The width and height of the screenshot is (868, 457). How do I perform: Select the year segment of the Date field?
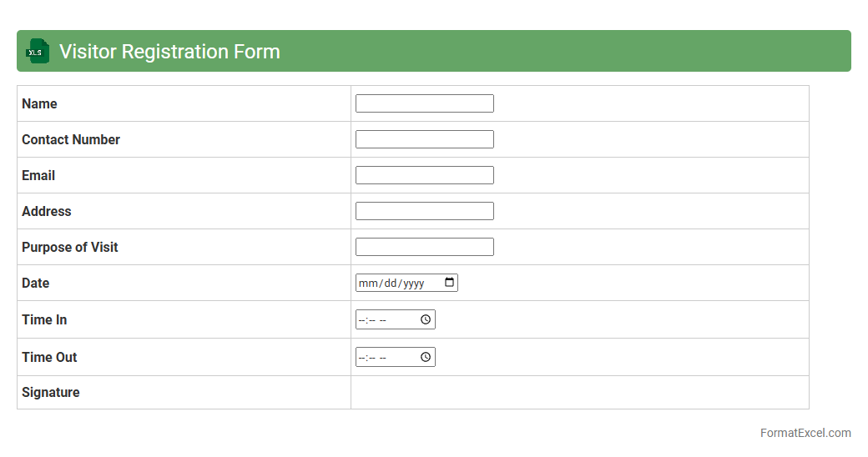413,284
